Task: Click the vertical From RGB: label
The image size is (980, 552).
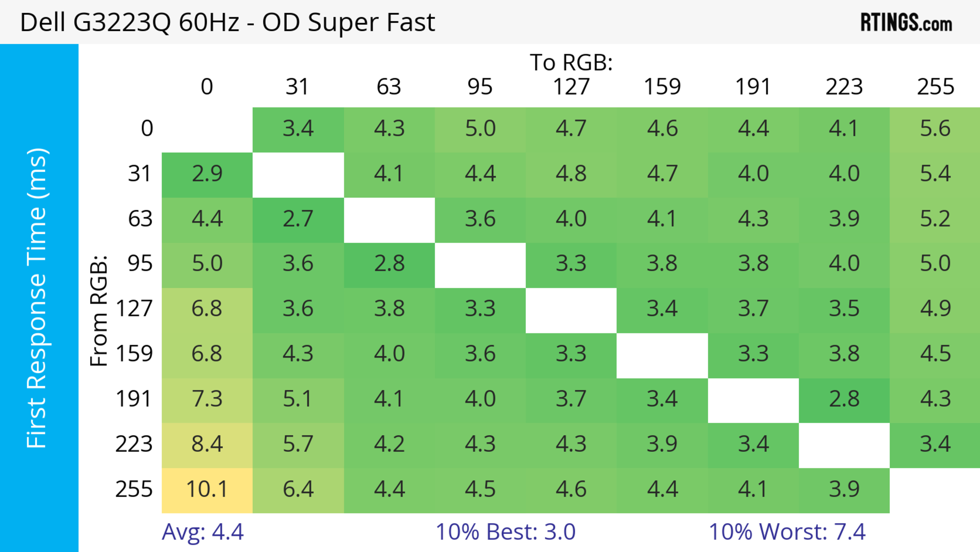Action: click(x=99, y=311)
